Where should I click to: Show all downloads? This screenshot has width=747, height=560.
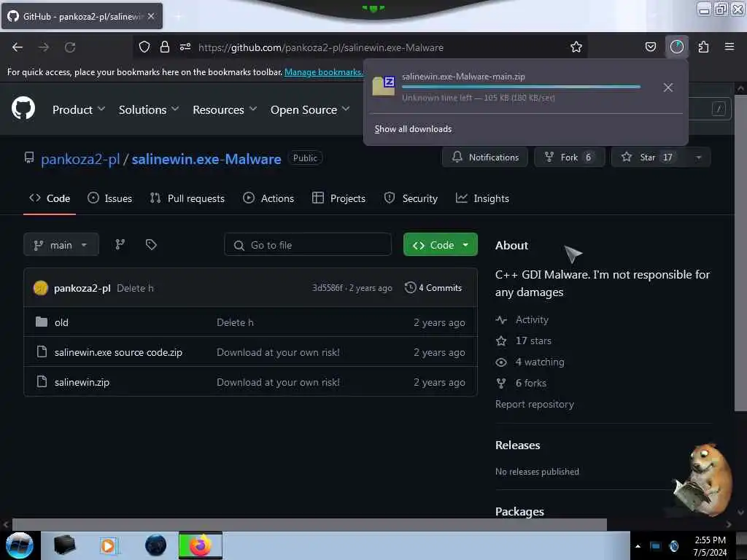pos(413,129)
